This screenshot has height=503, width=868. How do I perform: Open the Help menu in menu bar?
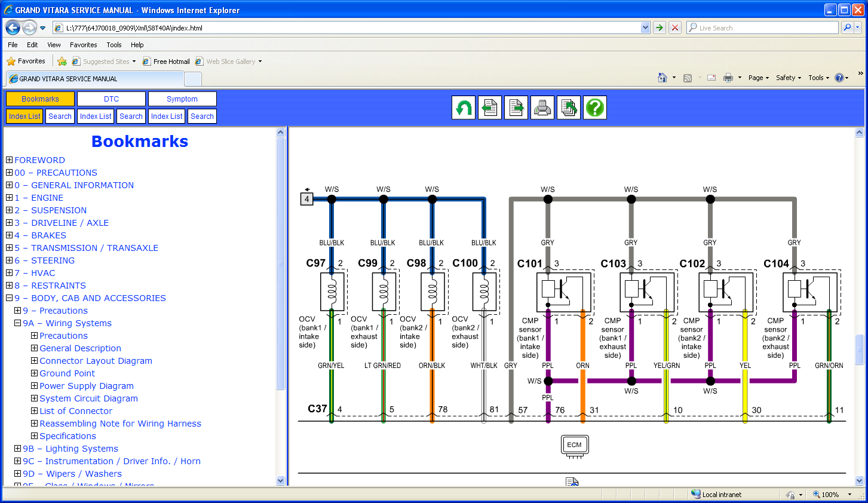tap(137, 45)
